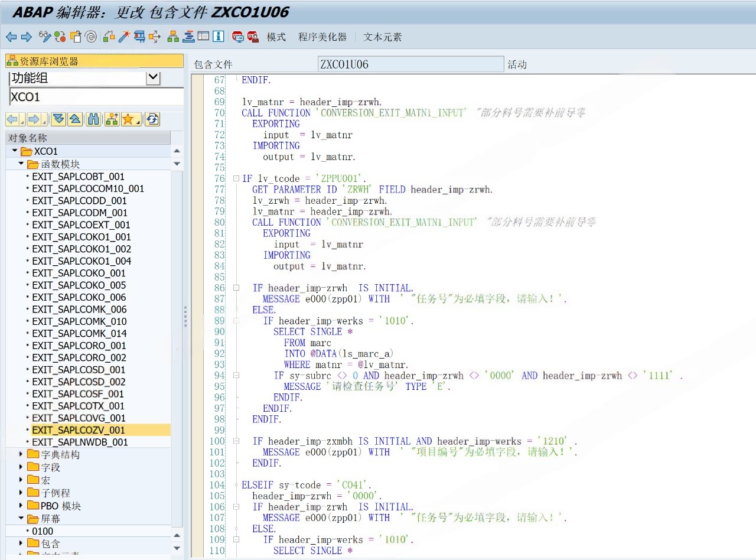Viewport: 756px width, 560px height.
Task: Open the Help On info icon
Action: pyautogui.click(x=219, y=37)
